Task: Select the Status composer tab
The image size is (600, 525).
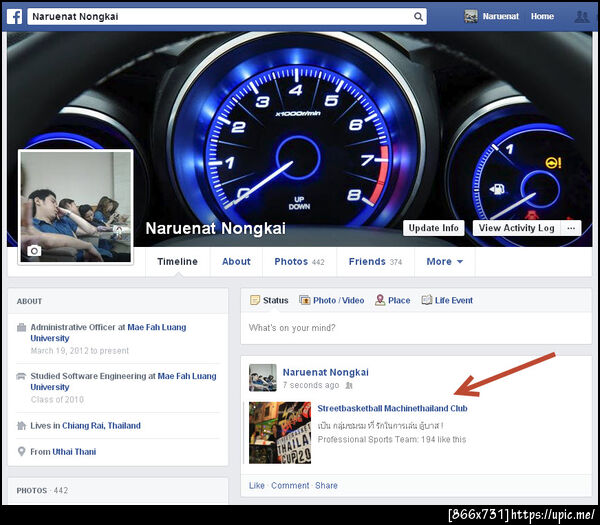Action: 269,300
